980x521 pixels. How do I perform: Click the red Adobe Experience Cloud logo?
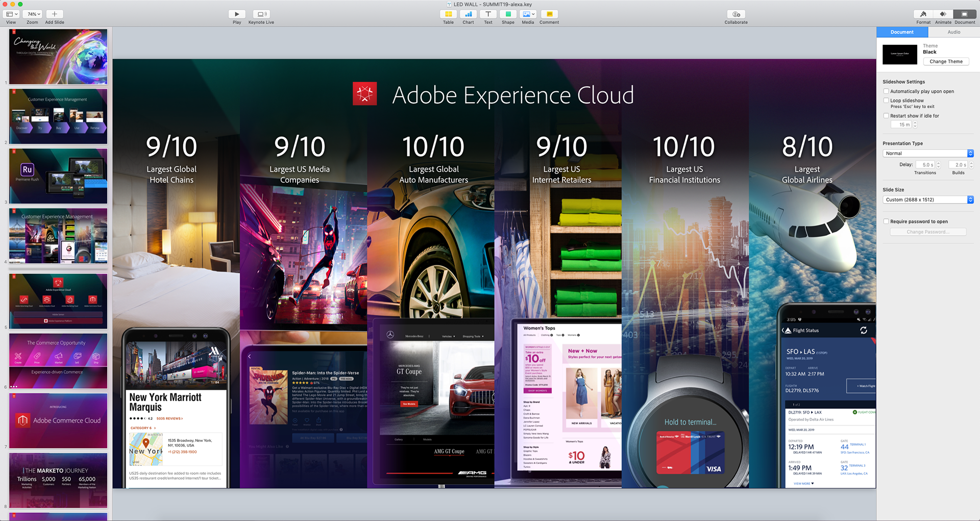364,94
